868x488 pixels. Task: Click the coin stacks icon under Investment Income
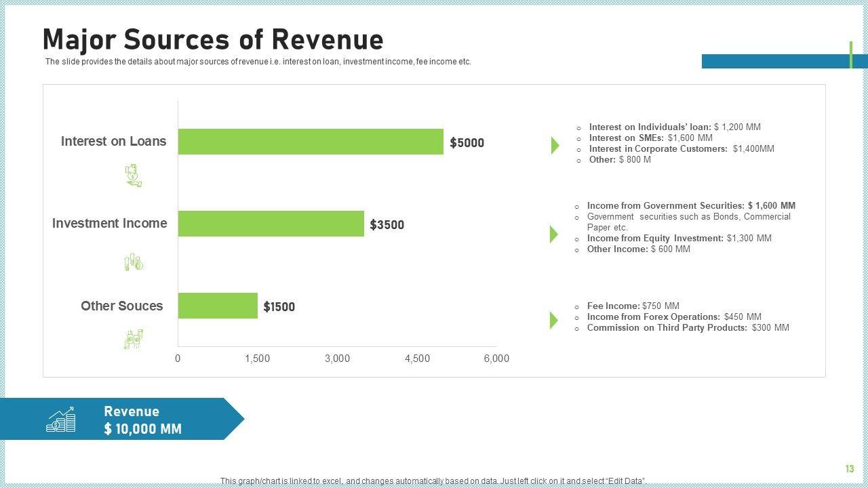[133, 262]
